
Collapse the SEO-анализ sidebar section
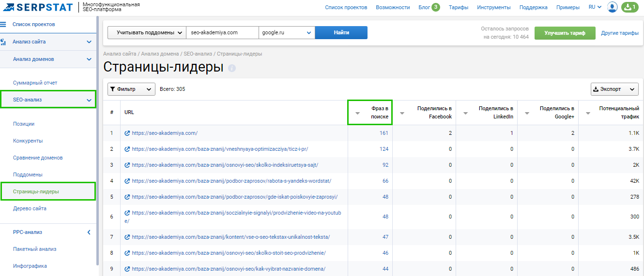click(x=89, y=100)
